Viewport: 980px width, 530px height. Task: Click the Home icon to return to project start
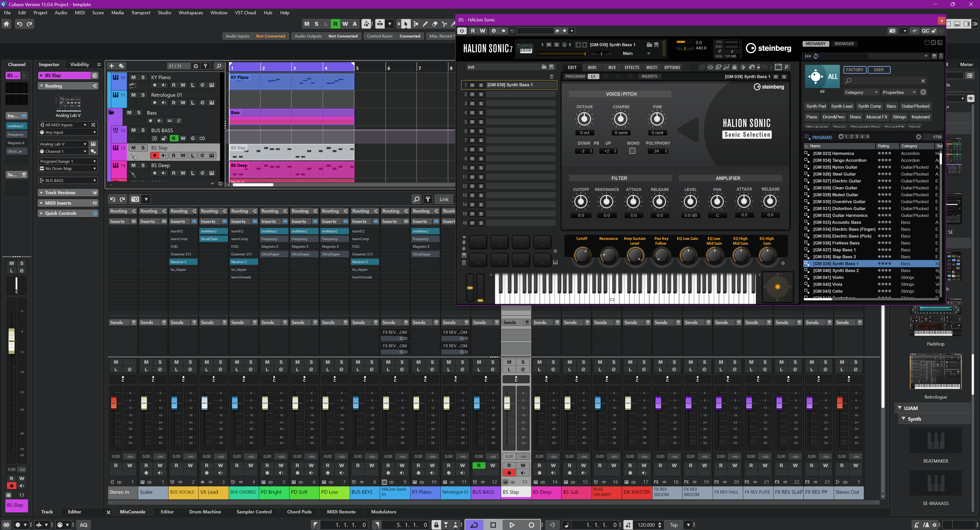[x=6, y=23]
